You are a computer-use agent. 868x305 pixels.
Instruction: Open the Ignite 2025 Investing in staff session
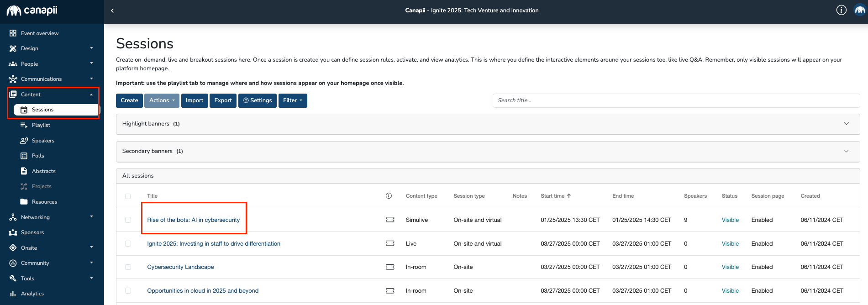[214, 244]
